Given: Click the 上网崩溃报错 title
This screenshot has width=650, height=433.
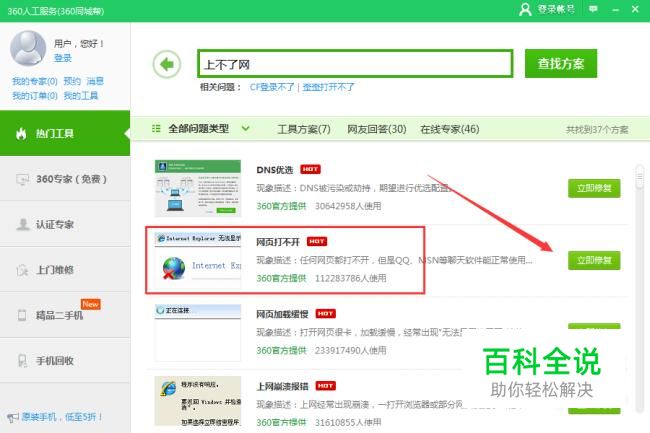Looking at the screenshot, I should pyautogui.click(x=282, y=386).
